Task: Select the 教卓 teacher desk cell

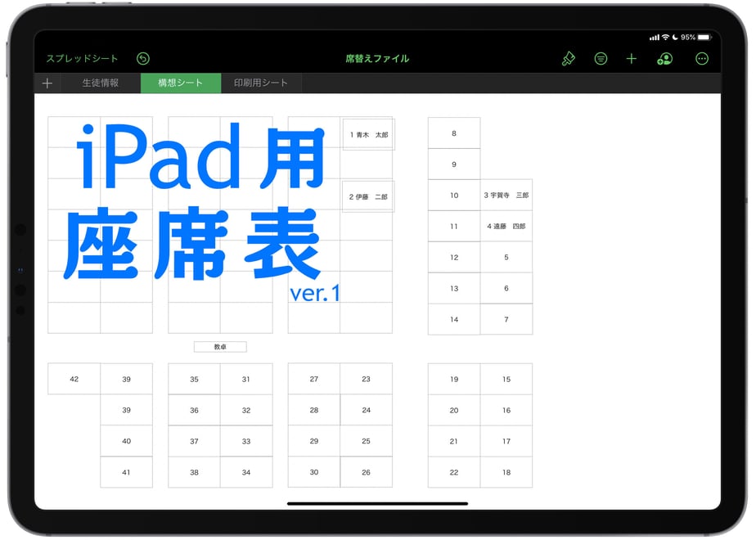Action: click(x=220, y=347)
